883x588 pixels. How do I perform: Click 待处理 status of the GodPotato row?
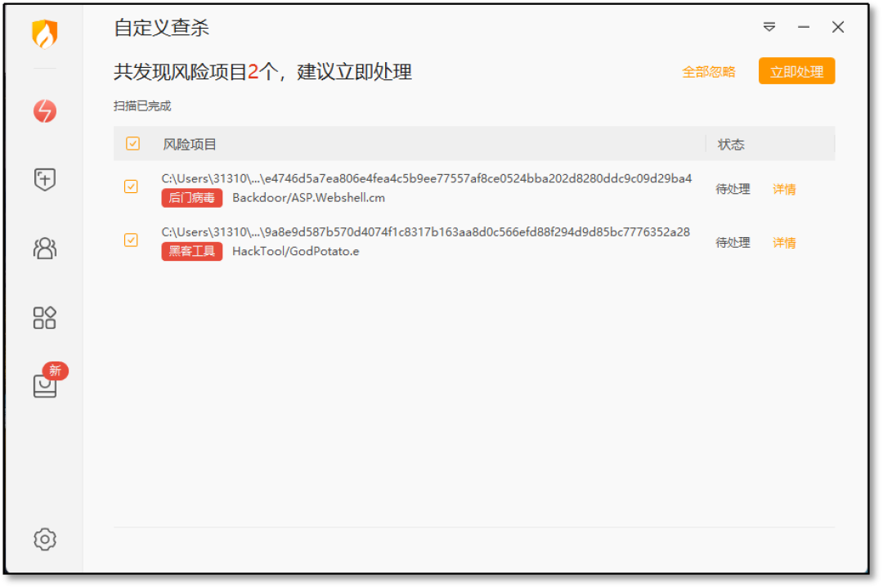tap(733, 243)
